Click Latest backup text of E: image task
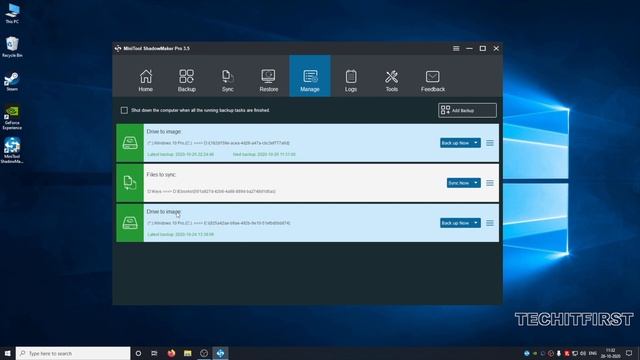640x360 pixels. (x=180, y=234)
